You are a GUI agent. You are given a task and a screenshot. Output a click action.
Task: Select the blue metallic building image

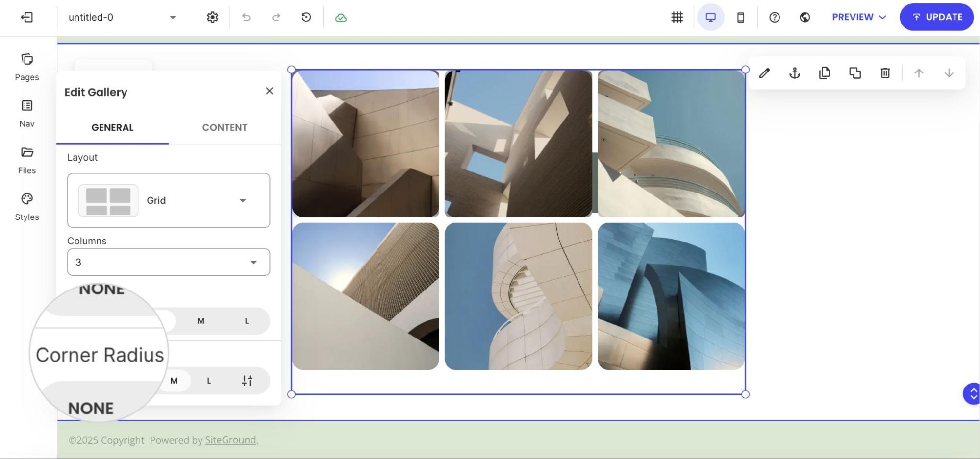(x=671, y=296)
